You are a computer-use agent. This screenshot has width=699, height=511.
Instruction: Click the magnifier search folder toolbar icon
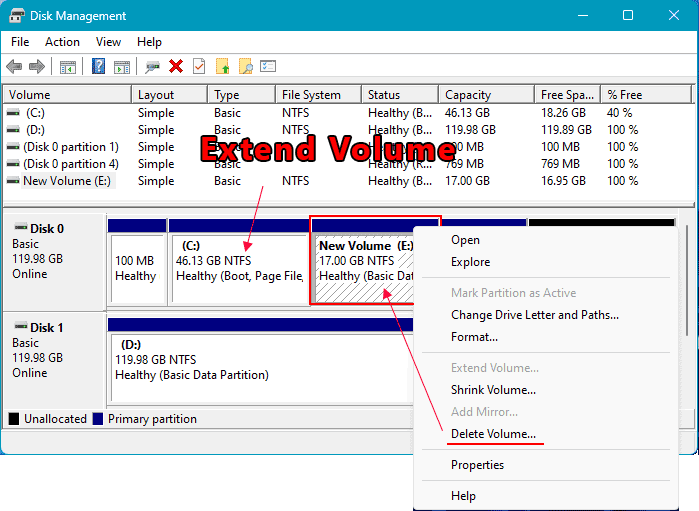pyautogui.click(x=245, y=67)
